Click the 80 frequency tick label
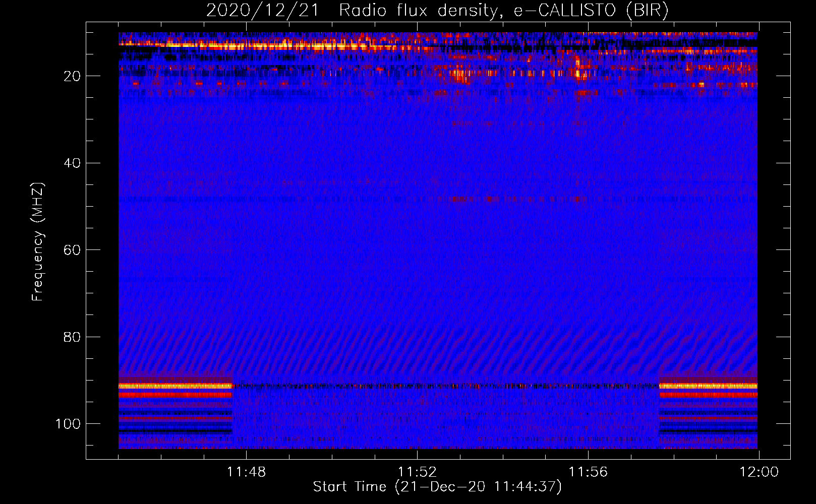 tap(72, 337)
